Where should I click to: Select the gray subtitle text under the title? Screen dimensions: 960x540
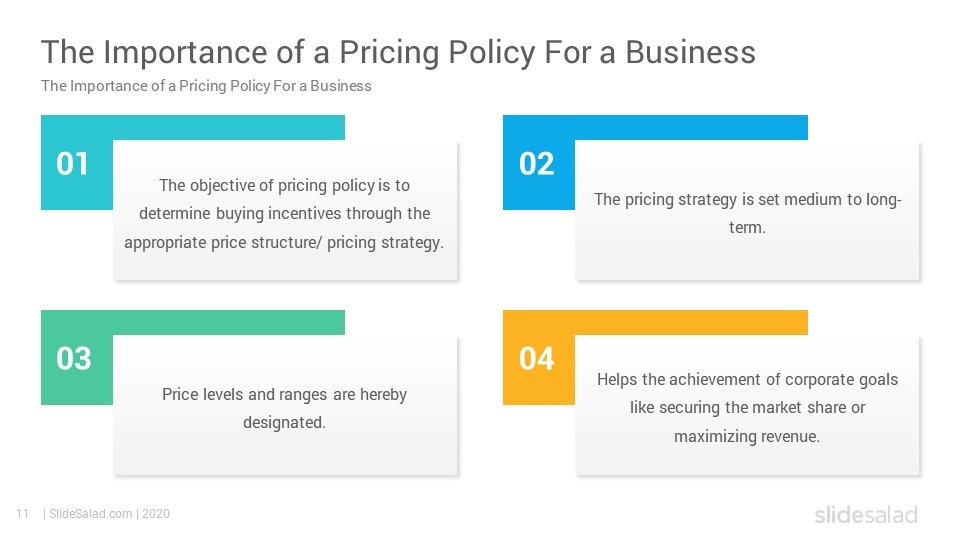[x=206, y=86]
